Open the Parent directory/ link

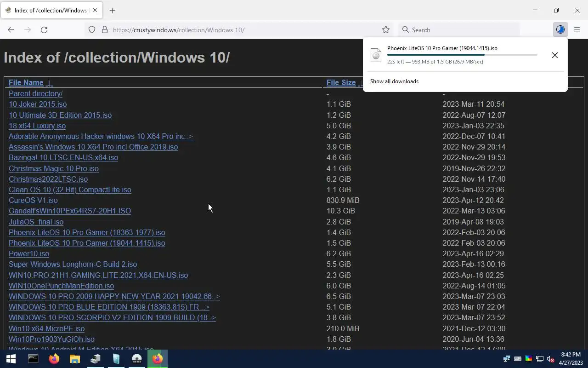click(35, 93)
